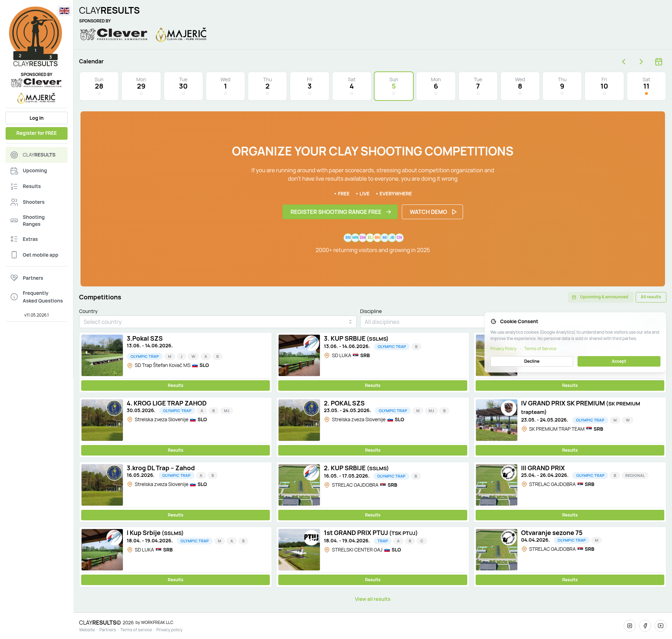Select Sun 5 in the calendar
Viewport: 672px width, 639px height.
(393, 86)
